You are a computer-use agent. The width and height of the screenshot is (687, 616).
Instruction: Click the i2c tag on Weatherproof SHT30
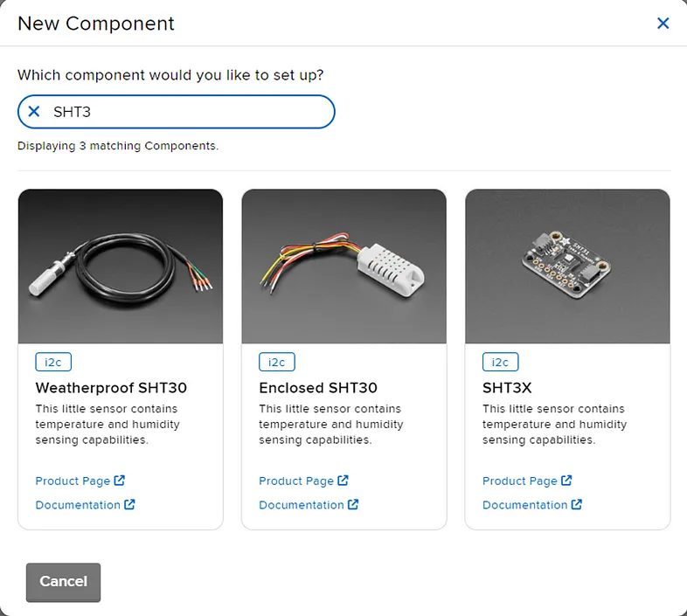53,362
